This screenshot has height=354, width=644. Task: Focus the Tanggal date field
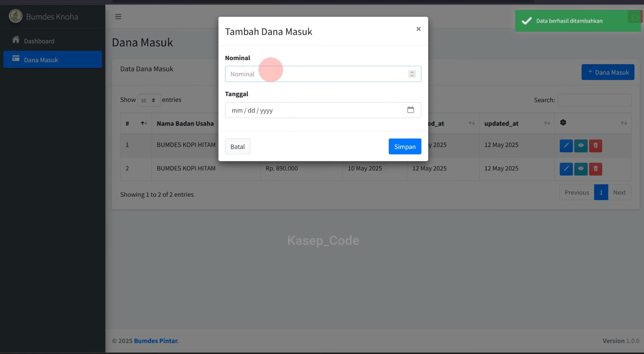click(x=323, y=110)
